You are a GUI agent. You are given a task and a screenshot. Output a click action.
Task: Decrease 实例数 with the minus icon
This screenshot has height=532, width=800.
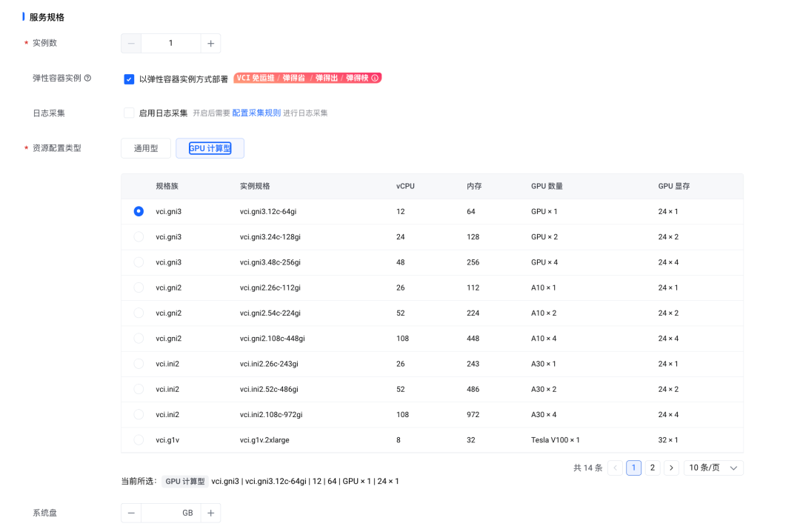point(131,44)
